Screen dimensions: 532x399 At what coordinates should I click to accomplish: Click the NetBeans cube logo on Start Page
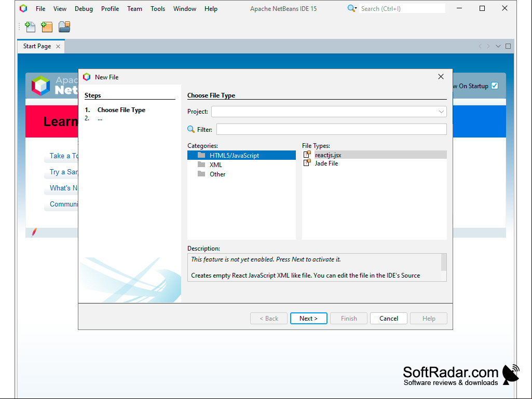[x=40, y=86]
